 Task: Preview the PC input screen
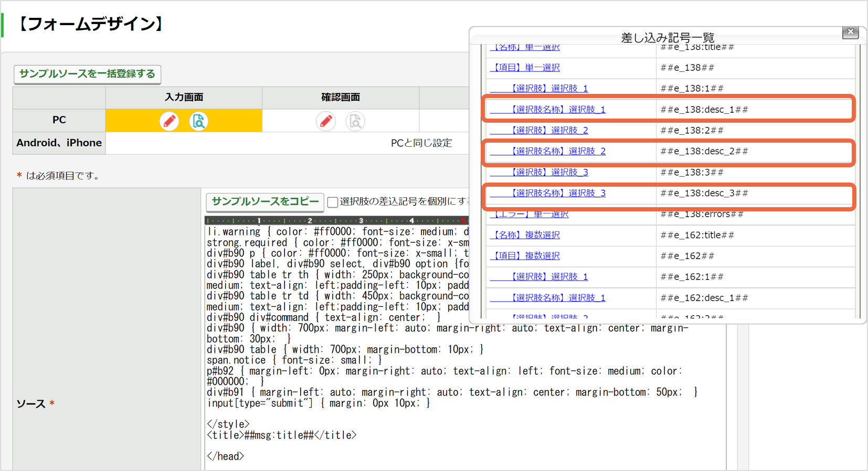pyautogui.click(x=198, y=121)
